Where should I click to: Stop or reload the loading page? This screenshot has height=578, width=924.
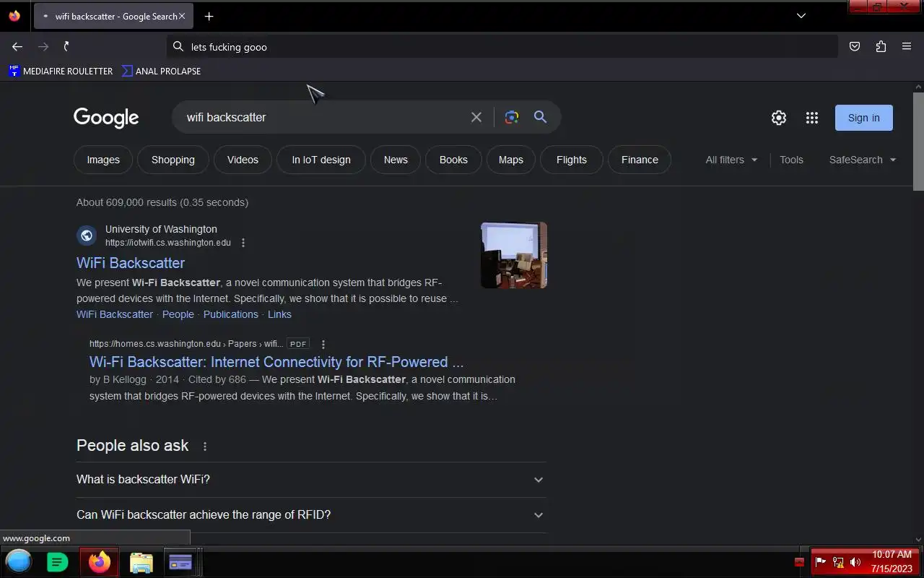[x=66, y=46]
